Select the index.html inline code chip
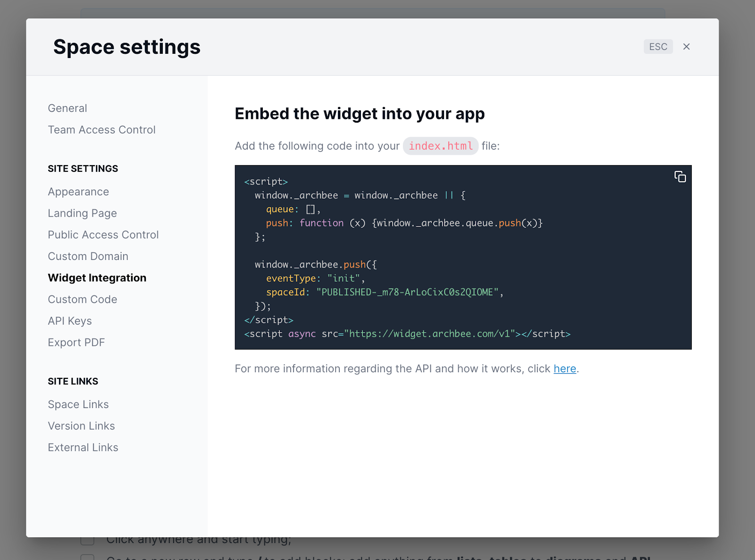The height and width of the screenshot is (560, 755). pyautogui.click(x=440, y=146)
